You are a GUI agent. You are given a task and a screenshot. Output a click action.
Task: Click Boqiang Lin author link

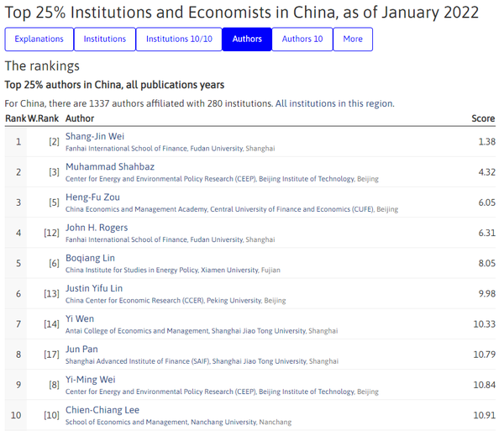(90, 258)
